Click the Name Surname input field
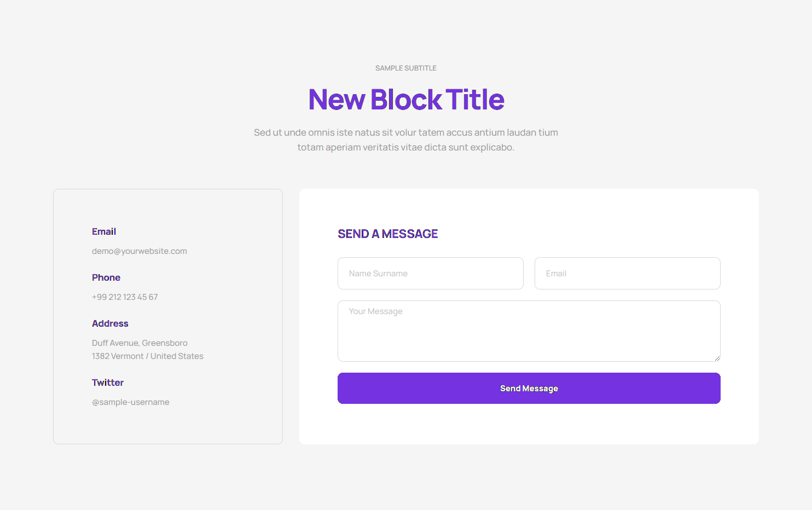Image resolution: width=812 pixels, height=510 pixels. click(x=430, y=274)
